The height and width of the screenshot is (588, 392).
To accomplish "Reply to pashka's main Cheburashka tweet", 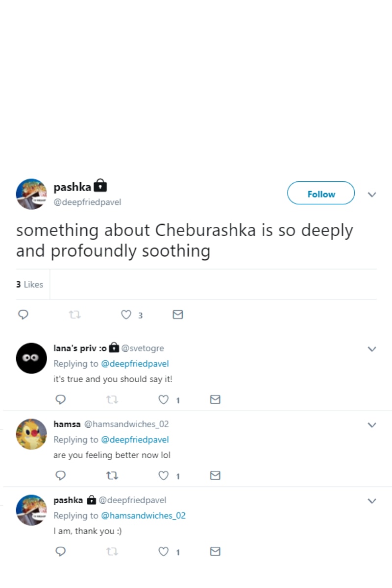I will coord(23,315).
